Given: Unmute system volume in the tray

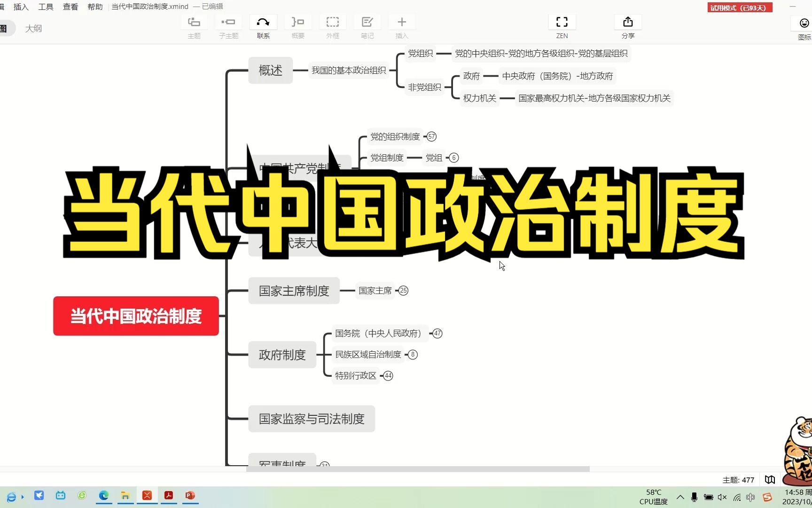Looking at the screenshot, I should [722, 497].
